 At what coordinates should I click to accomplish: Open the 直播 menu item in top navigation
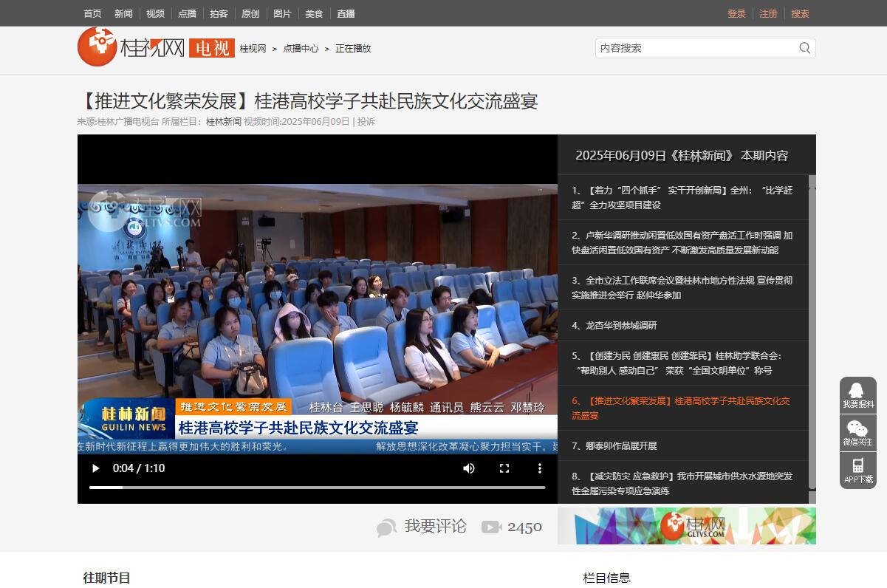[346, 13]
